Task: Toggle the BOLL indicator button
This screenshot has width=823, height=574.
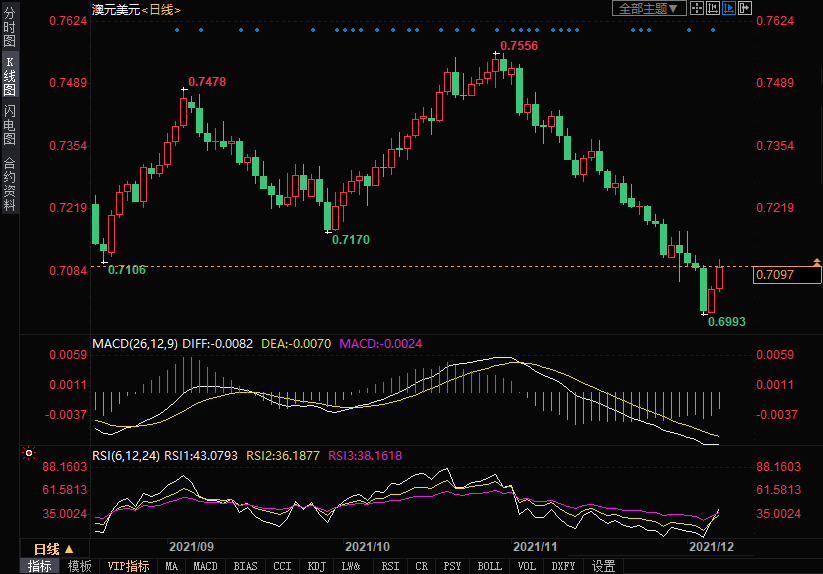Action: [x=489, y=566]
